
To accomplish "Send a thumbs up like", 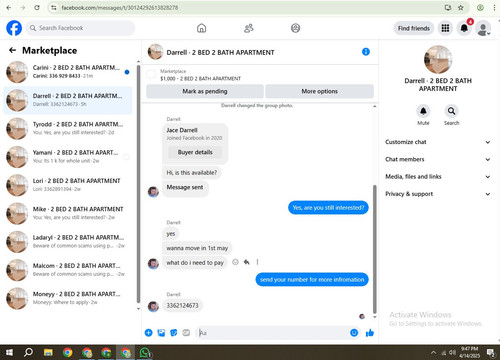I will [x=370, y=333].
